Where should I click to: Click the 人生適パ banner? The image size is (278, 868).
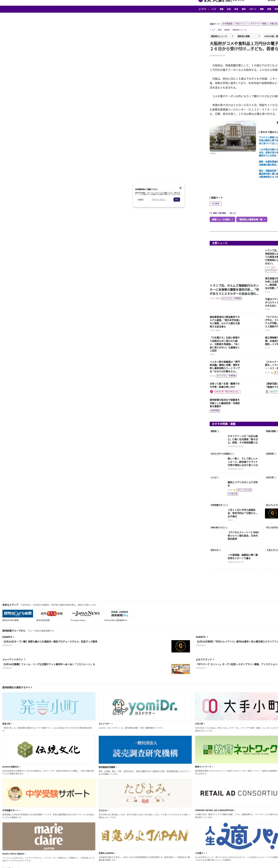[236, 836]
